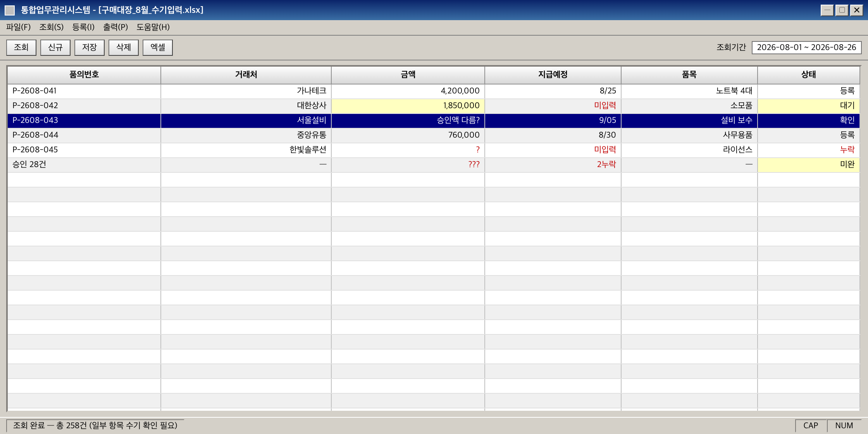Click the 엑셀 export button
The image size is (868, 434).
coord(158,47)
